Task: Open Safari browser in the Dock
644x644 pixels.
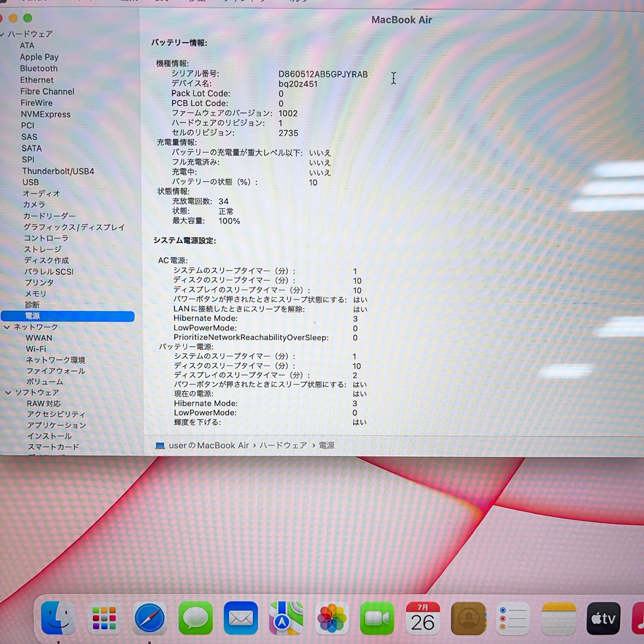Action: (149, 618)
